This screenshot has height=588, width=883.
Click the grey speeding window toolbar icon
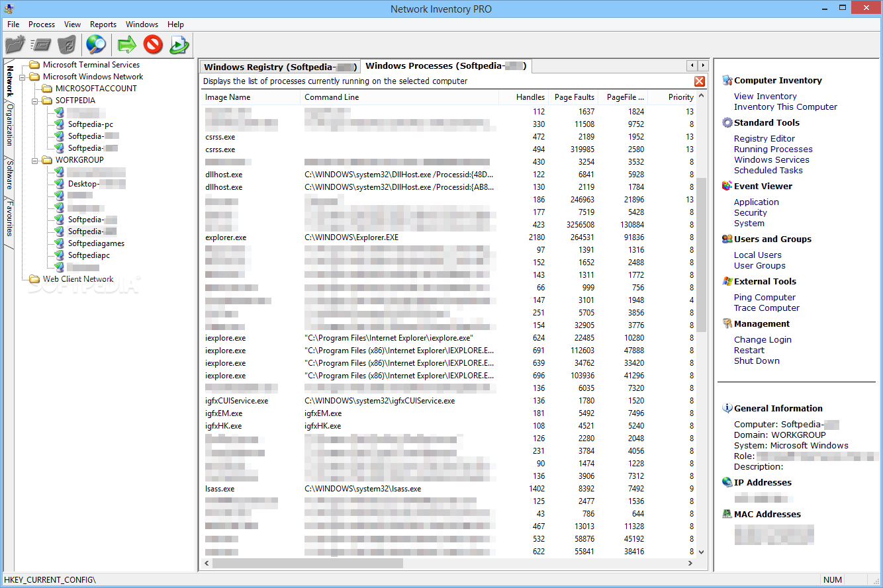point(41,45)
